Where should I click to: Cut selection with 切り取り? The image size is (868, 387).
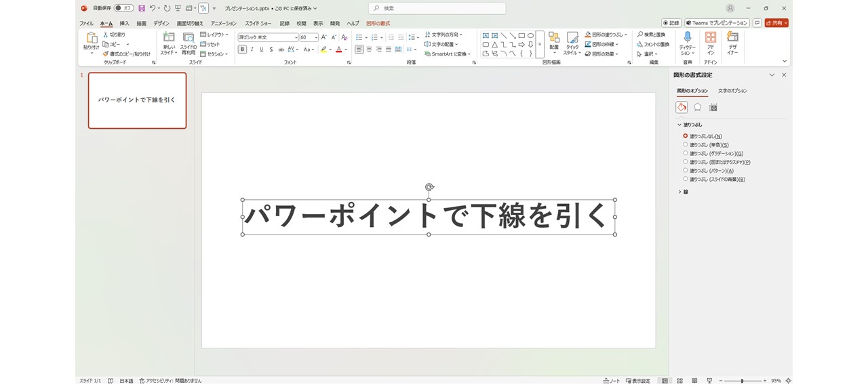click(x=113, y=35)
